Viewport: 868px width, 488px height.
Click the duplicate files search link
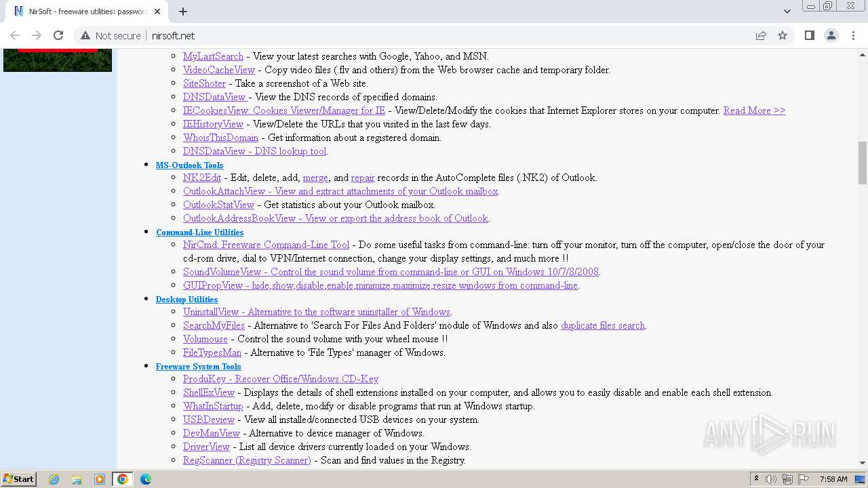[x=603, y=325]
